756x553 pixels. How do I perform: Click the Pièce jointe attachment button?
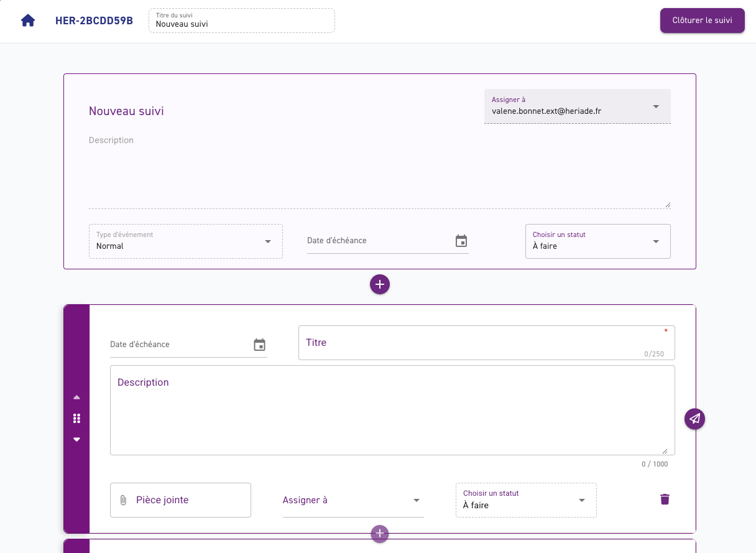click(180, 500)
